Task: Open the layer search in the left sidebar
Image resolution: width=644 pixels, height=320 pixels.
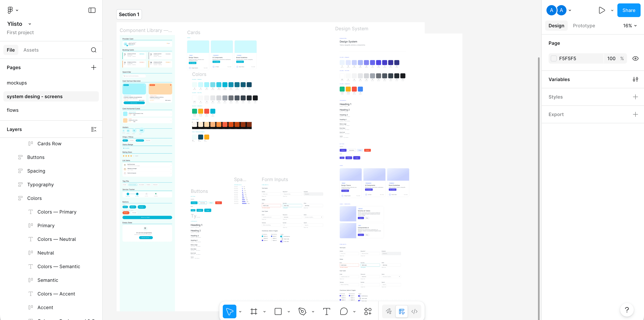Action: pyautogui.click(x=94, y=50)
